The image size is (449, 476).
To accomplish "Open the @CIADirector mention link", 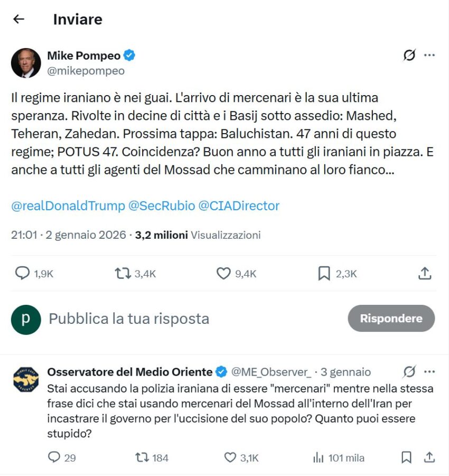I will (239, 206).
